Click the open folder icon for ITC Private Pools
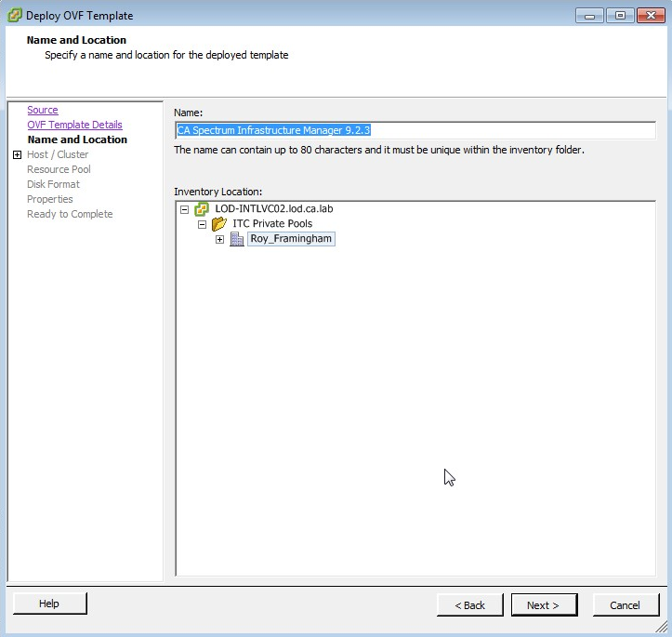Image resolution: width=672 pixels, height=637 pixels. coord(219,224)
